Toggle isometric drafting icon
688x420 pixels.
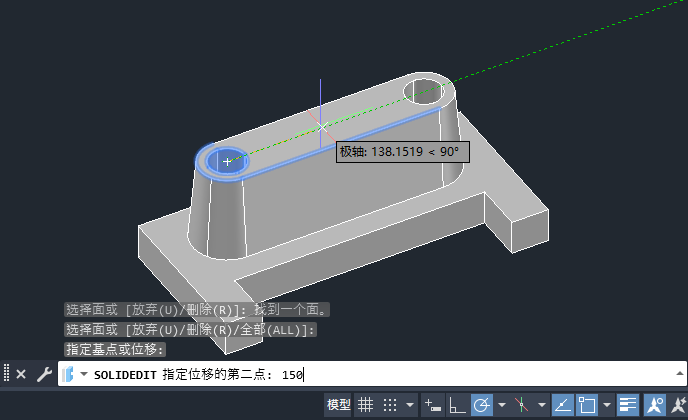click(x=521, y=405)
